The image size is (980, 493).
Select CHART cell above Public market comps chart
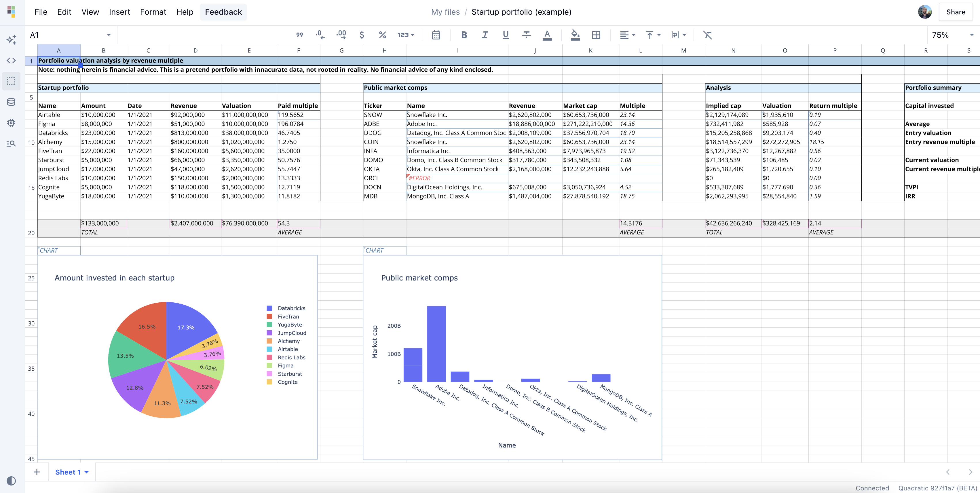[385, 250]
